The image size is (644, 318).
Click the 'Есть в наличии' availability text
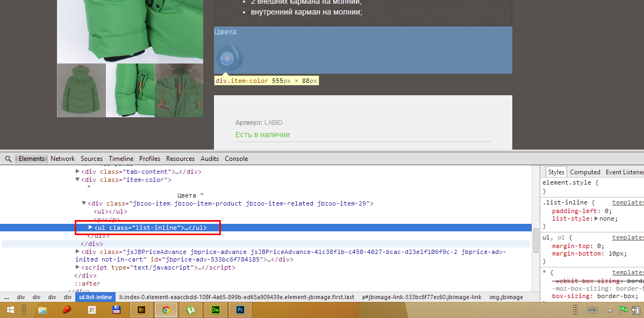[262, 135]
